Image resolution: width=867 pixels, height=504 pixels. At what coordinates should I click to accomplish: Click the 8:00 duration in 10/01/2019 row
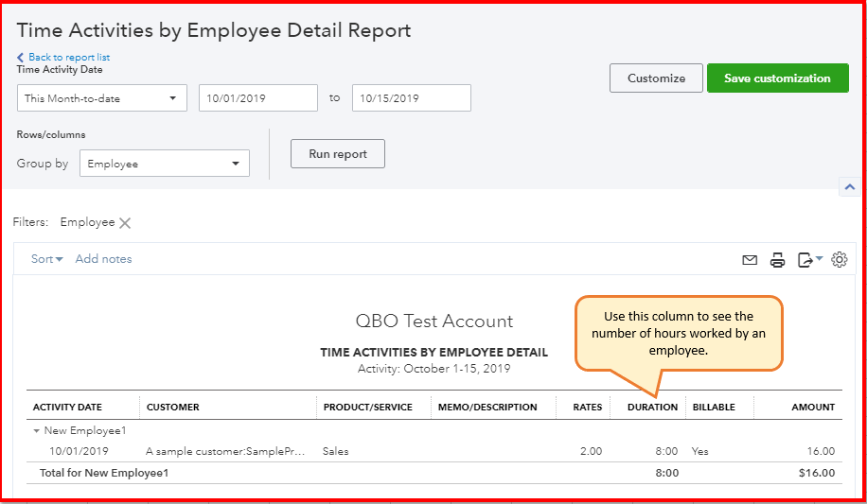(x=666, y=451)
